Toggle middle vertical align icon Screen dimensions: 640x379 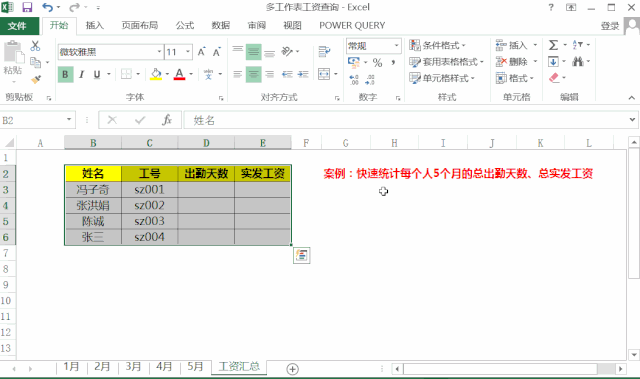pyautogui.click(x=253, y=52)
